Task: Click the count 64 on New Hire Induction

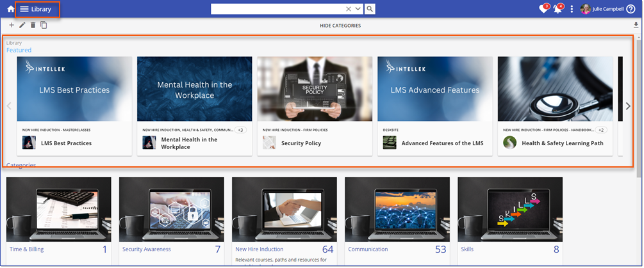Action: tap(327, 249)
